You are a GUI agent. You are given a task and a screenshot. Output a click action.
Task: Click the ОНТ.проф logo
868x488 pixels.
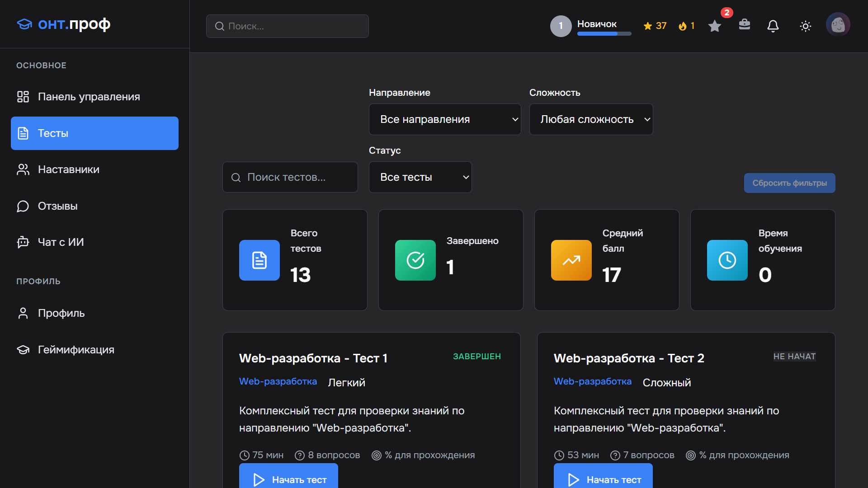pos(64,24)
